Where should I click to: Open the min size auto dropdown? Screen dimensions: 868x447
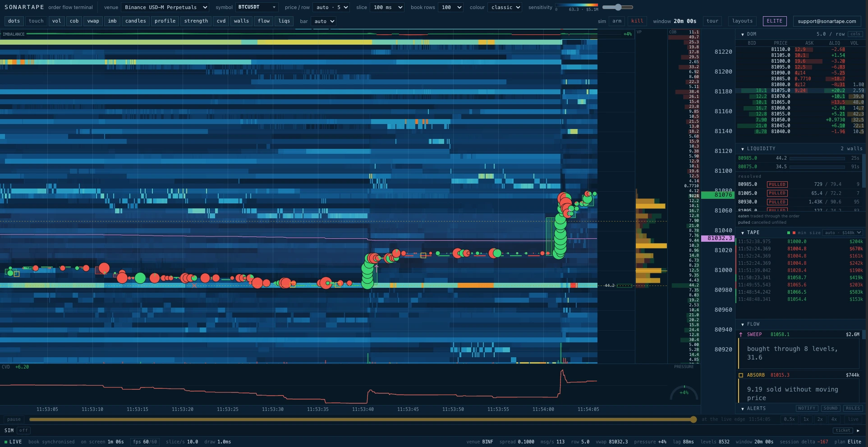pyautogui.click(x=843, y=233)
